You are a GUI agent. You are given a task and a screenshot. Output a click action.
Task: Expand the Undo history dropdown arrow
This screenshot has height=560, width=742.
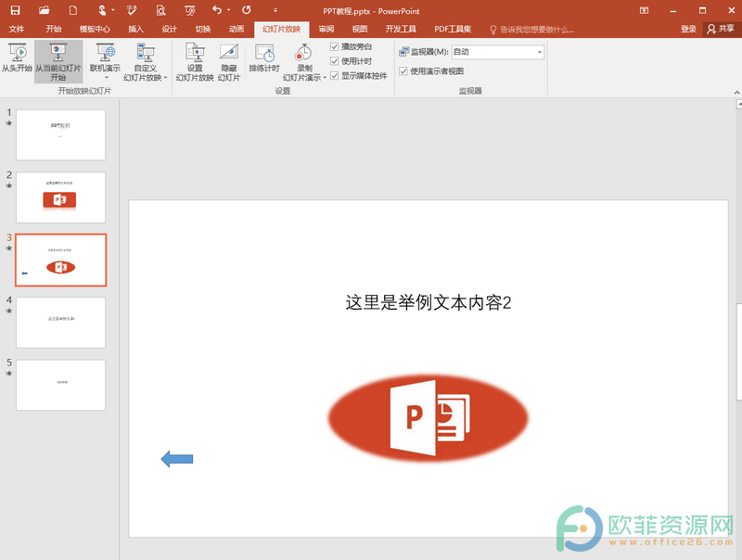tap(228, 10)
